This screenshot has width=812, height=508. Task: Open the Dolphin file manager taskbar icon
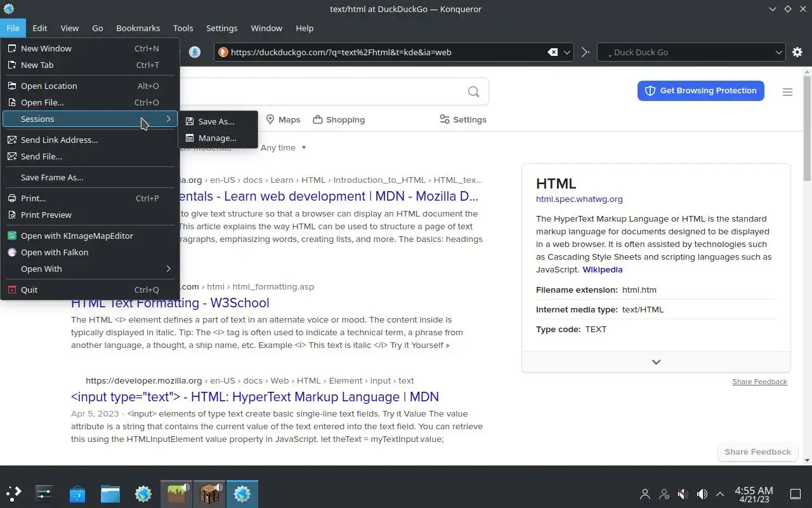point(110,493)
